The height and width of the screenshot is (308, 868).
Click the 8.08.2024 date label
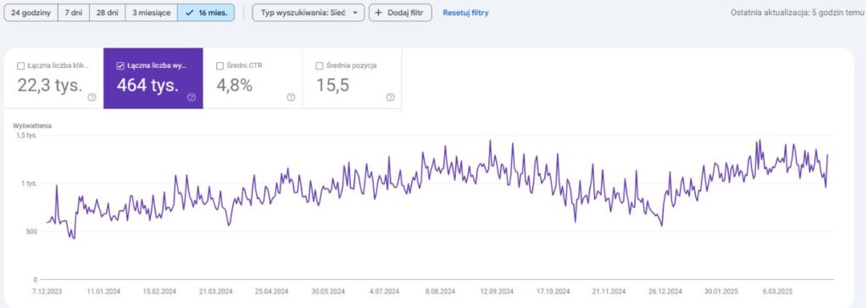(x=441, y=291)
